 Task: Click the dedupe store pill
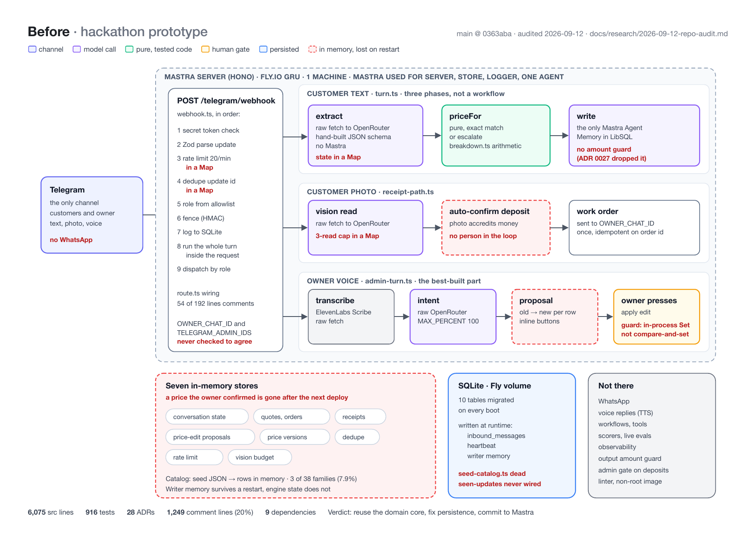coord(357,437)
